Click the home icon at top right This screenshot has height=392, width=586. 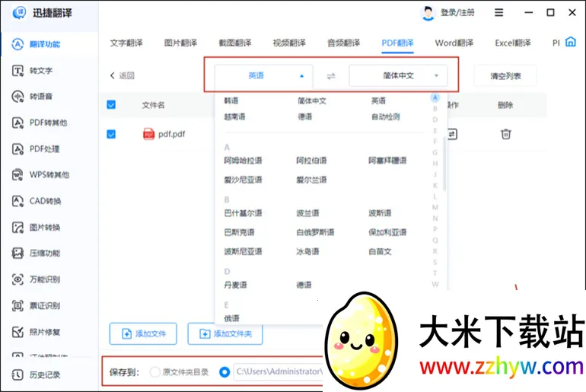pyautogui.click(x=571, y=43)
